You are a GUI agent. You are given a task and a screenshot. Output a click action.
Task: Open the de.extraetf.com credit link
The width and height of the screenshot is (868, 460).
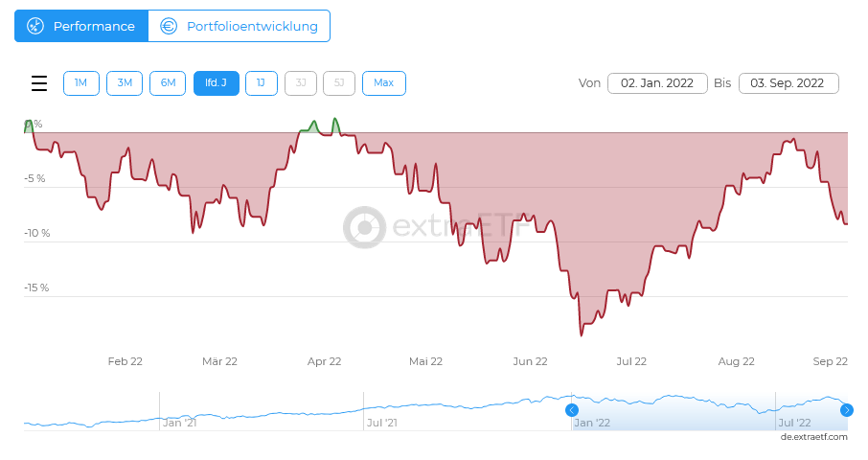[x=813, y=437]
